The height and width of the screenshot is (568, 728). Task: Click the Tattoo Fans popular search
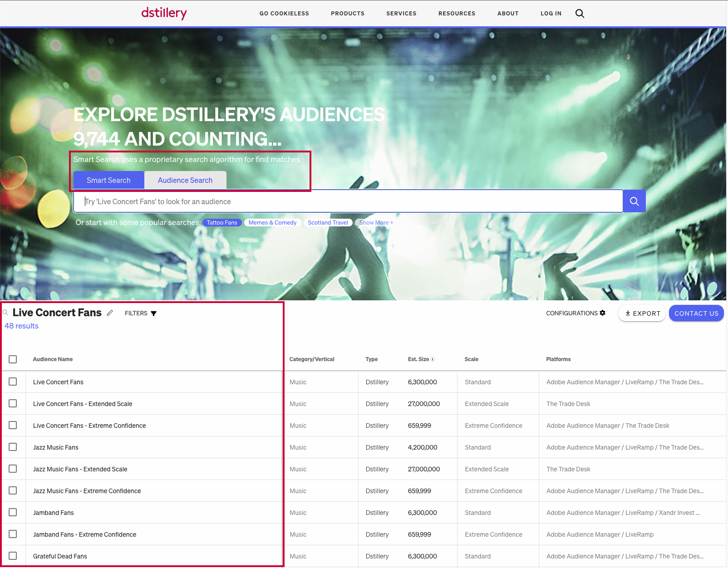[222, 223]
